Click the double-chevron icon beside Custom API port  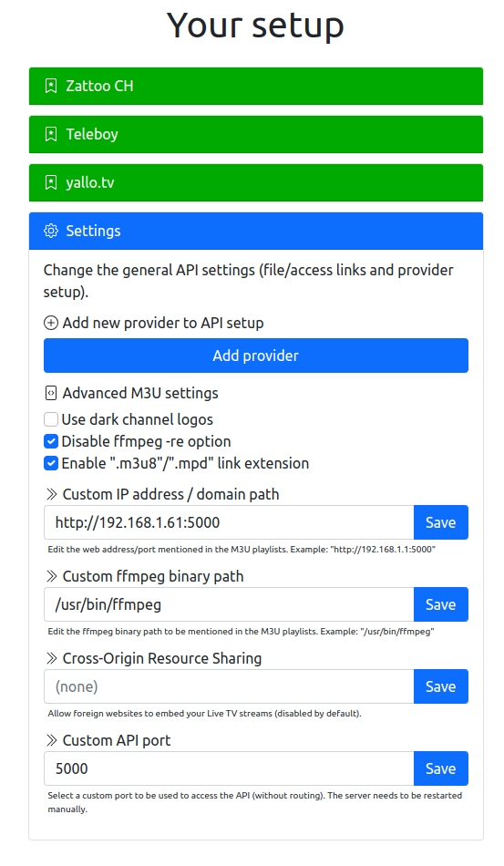tap(51, 740)
